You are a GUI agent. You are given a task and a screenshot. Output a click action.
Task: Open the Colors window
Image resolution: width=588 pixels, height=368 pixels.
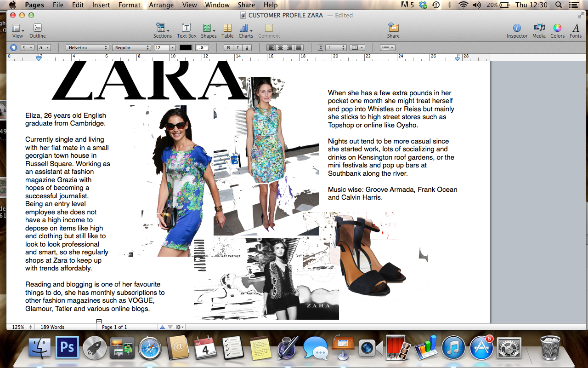(x=557, y=31)
